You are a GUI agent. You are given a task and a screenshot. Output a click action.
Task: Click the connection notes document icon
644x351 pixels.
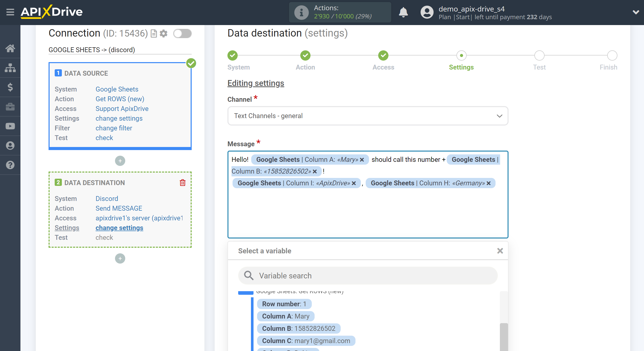tap(154, 33)
